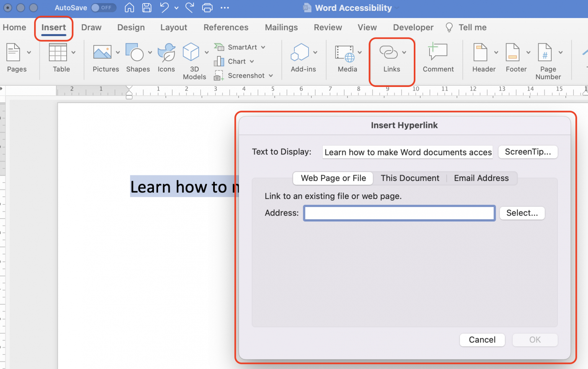Switch to This Document tab

(410, 178)
